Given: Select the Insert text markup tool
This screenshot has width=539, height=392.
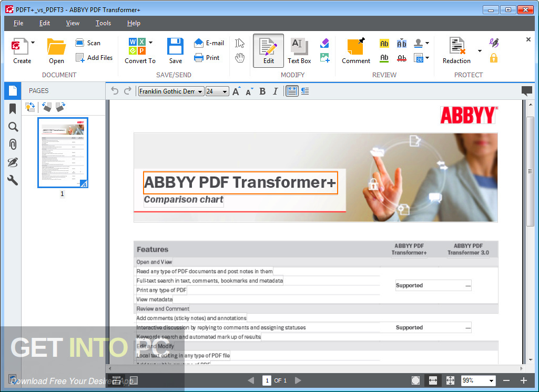Looking at the screenshot, I should click(402, 43).
